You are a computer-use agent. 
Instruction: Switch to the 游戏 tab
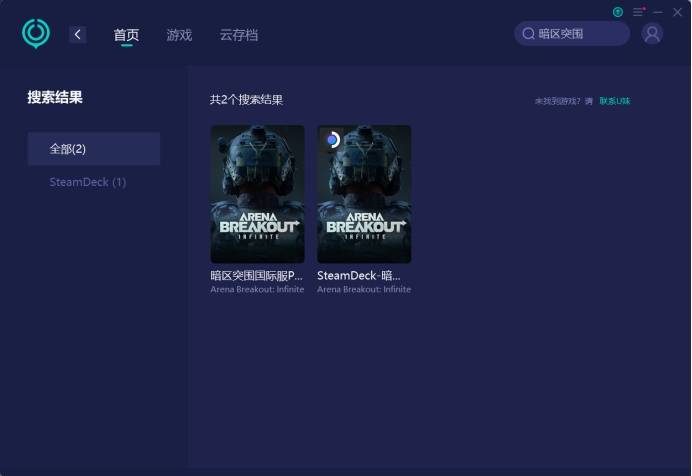(x=179, y=35)
